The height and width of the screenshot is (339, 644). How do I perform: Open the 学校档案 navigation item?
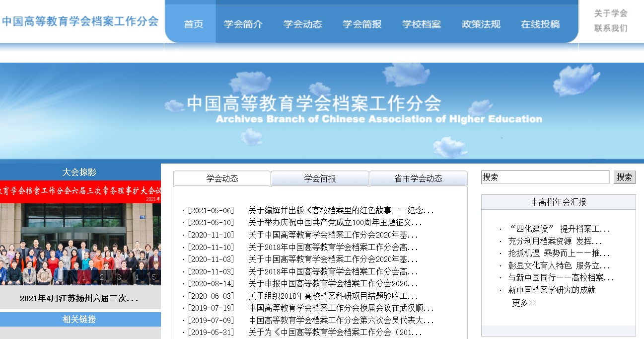pos(422,24)
